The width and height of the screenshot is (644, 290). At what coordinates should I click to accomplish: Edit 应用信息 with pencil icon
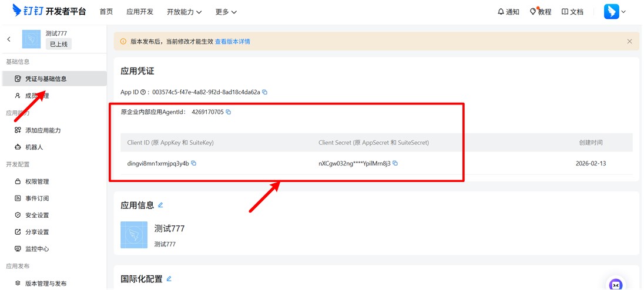pos(160,205)
